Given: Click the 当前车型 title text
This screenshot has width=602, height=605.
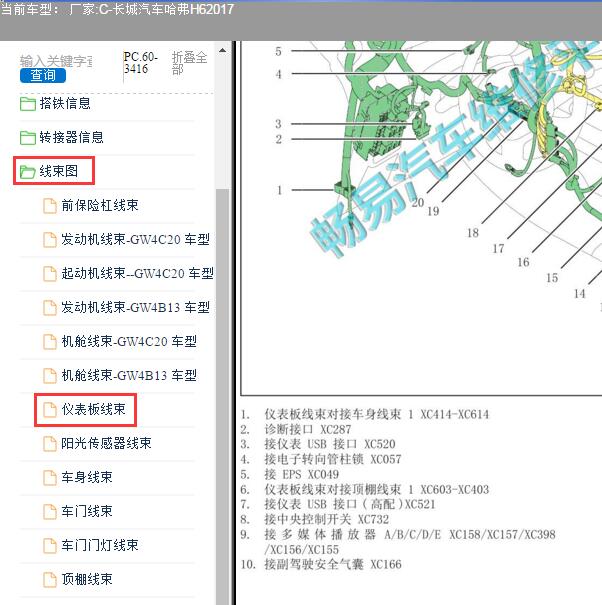Looking at the screenshot, I should click(117, 9).
